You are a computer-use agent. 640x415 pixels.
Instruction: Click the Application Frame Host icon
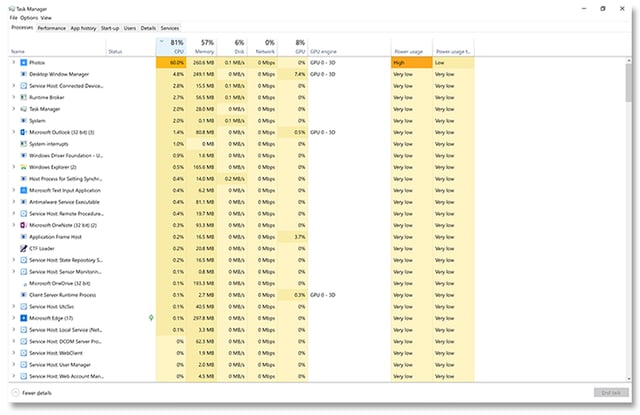coord(24,237)
